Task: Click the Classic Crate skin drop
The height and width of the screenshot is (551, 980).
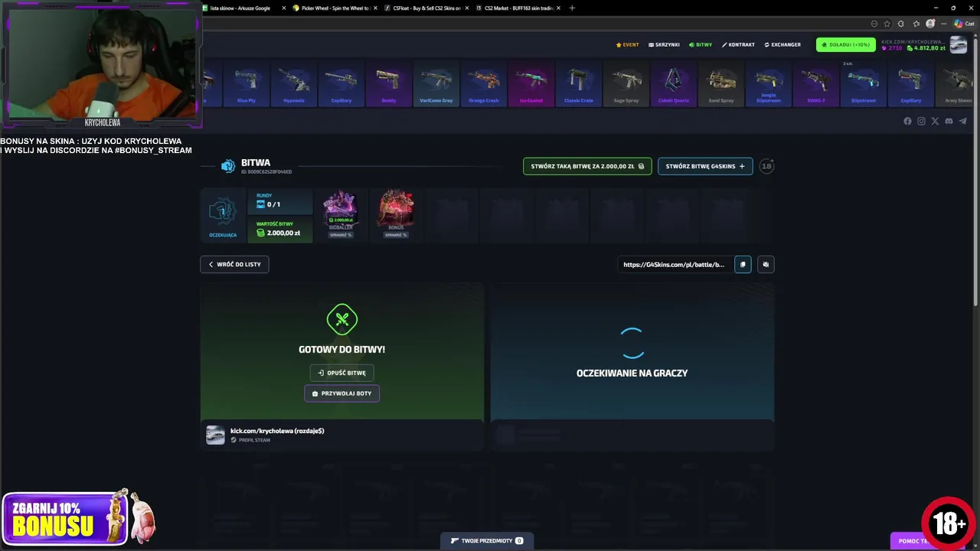Action: [x=579, y=85]
